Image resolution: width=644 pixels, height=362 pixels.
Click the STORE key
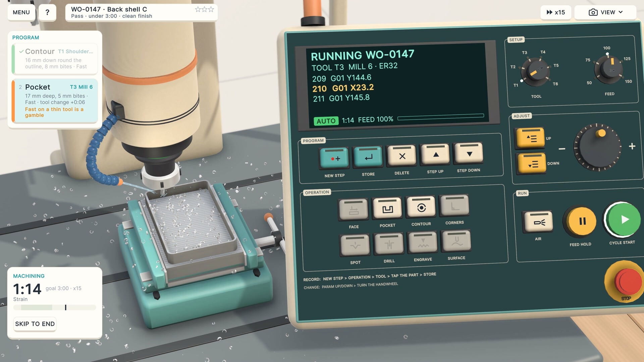(x=368, y=157)
